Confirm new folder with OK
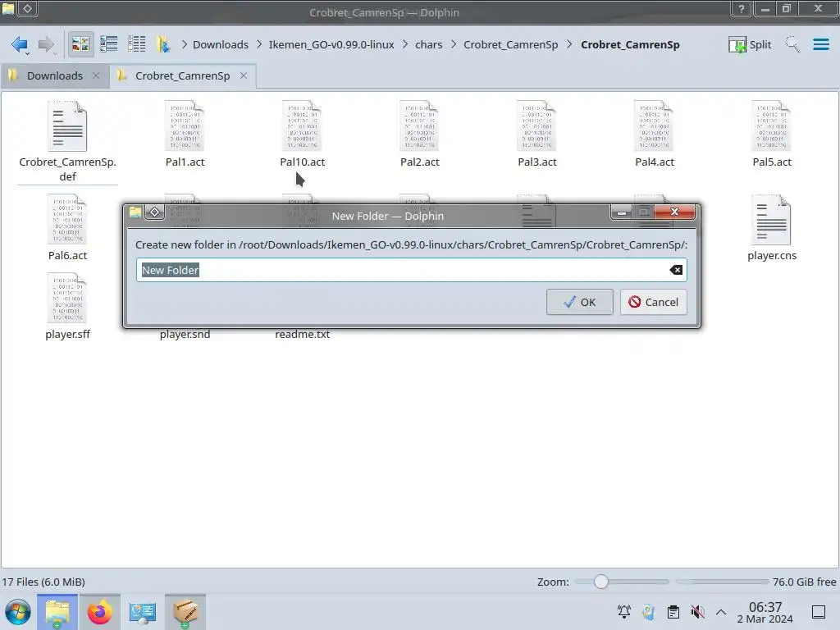This screenshot has height=630, width=840. point(580,302)
